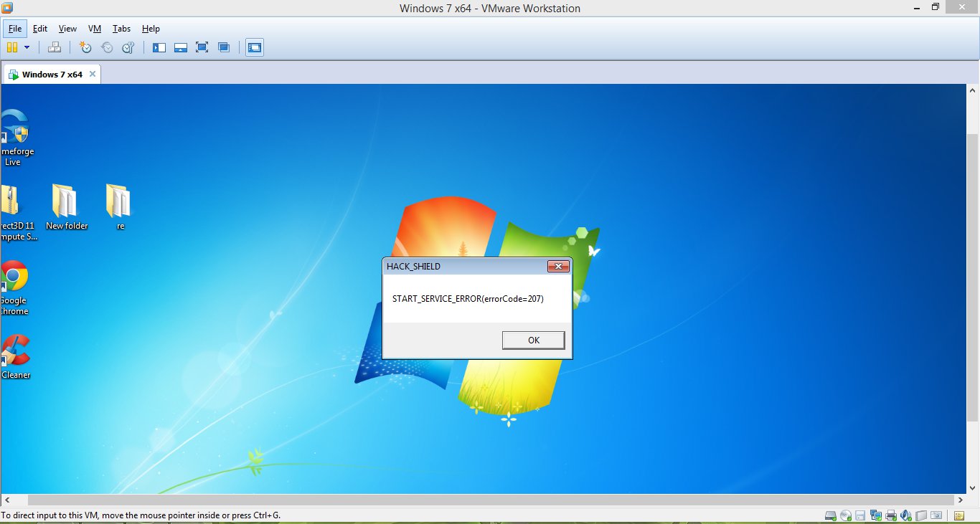Enter full screen mode

coord(202,47)
